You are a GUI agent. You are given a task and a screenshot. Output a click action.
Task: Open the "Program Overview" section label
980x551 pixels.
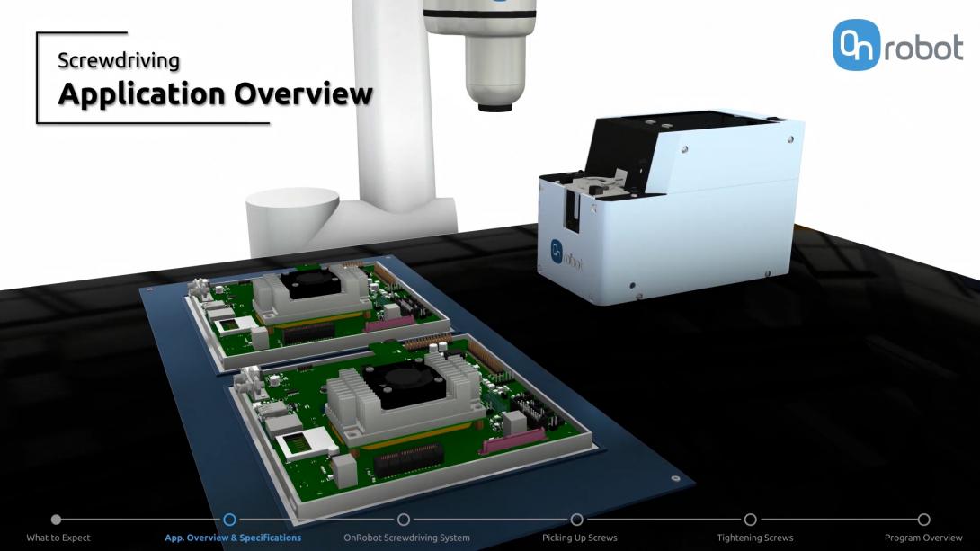(922, 537)
